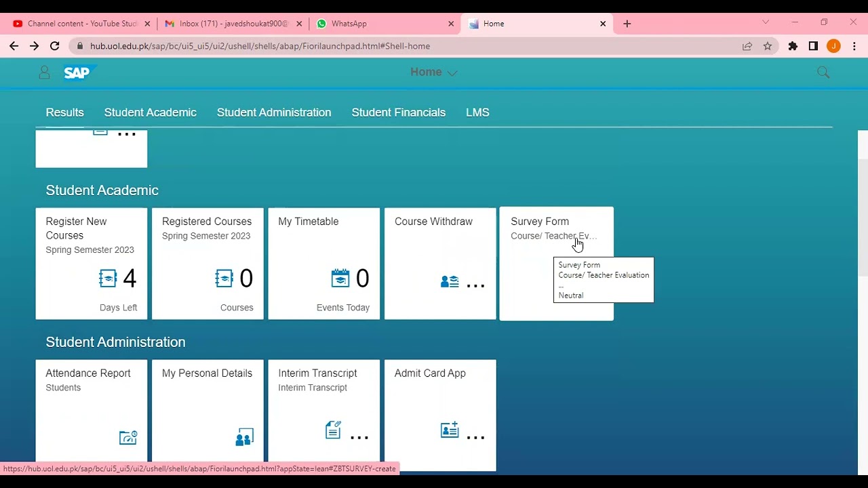This screenshot has height=488, width=868.
Task: Switch to the LMS tab
Action: tap(477, 113)
